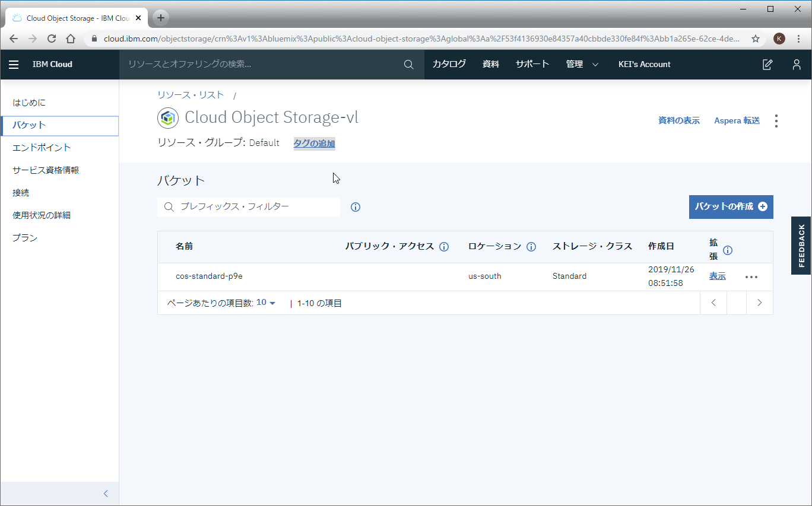Select エンドポイント in the sidebar
This screenshot has height=506, width=812.
click(42, 148)
